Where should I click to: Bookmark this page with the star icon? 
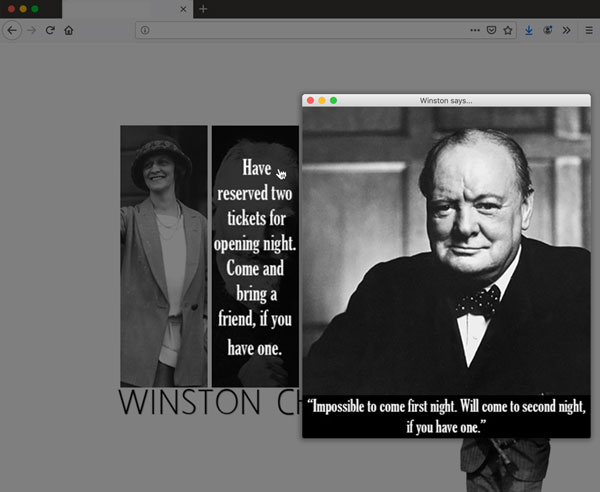[x=507, y=30]
